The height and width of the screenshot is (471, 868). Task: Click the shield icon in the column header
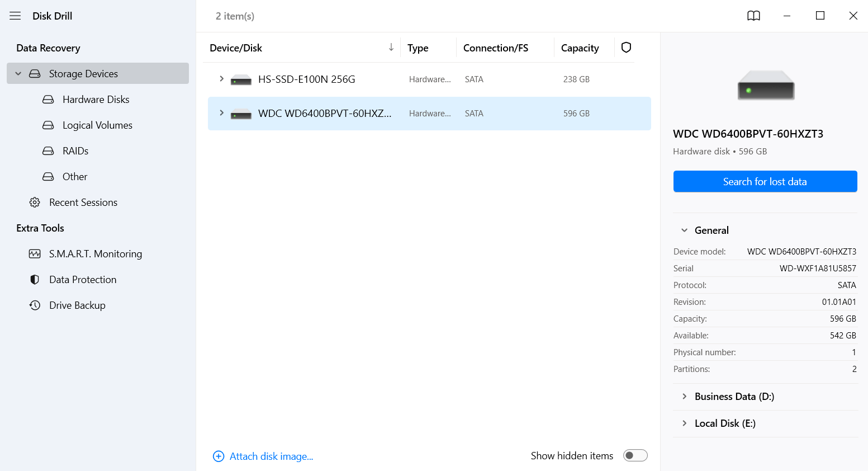[625, 48]
